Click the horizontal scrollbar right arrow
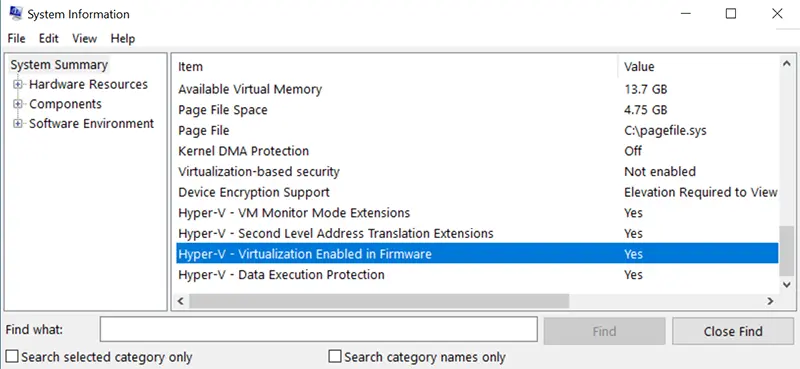800x369 pixels. [x=771, y=302]
